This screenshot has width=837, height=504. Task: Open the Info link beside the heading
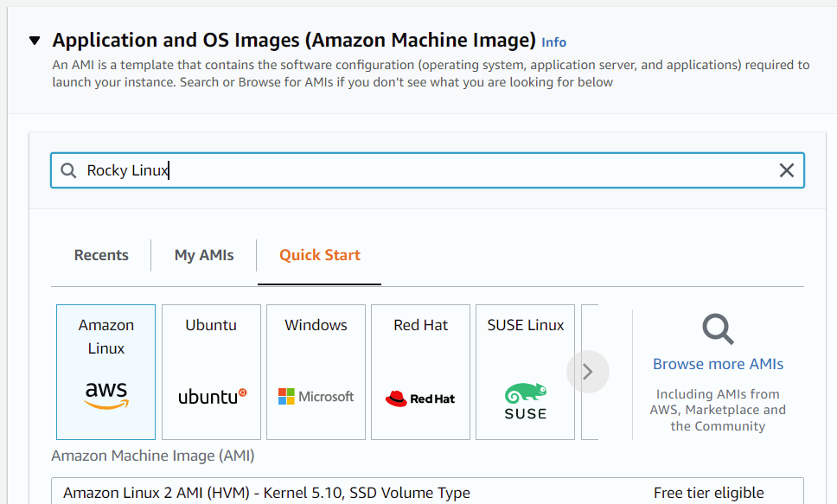(x=553, y=42)
